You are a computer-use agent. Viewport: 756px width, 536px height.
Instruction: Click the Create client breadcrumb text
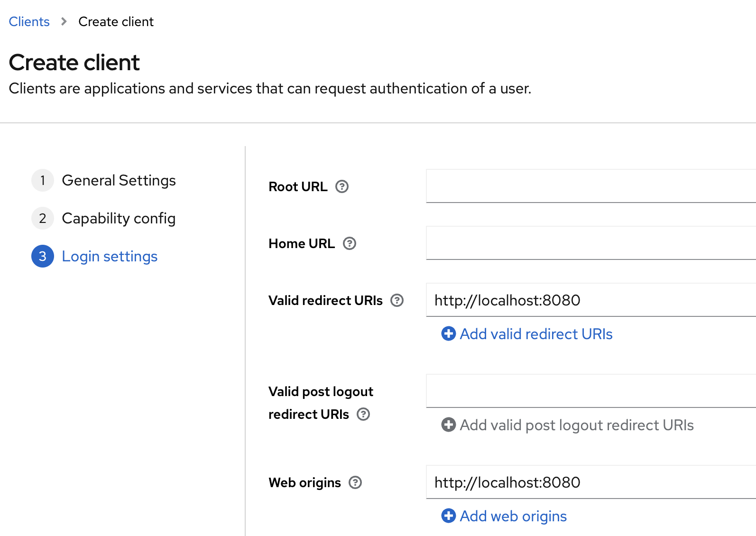pos(116,22)
